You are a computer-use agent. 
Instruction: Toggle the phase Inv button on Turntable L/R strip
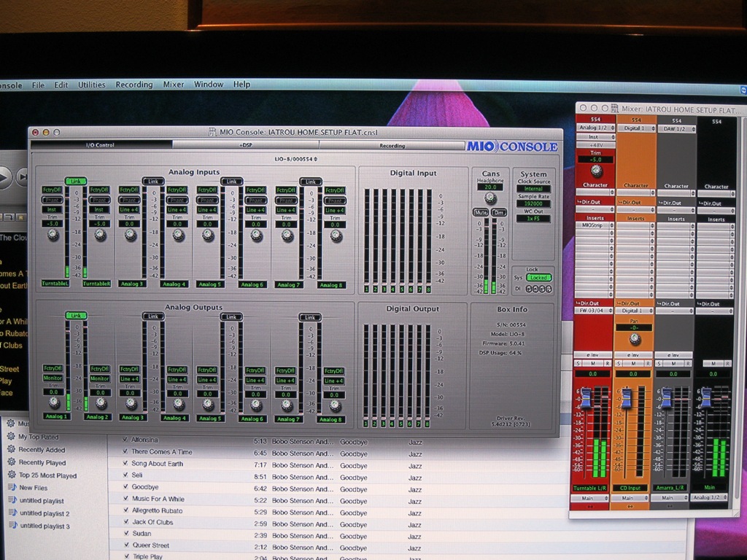592,355
